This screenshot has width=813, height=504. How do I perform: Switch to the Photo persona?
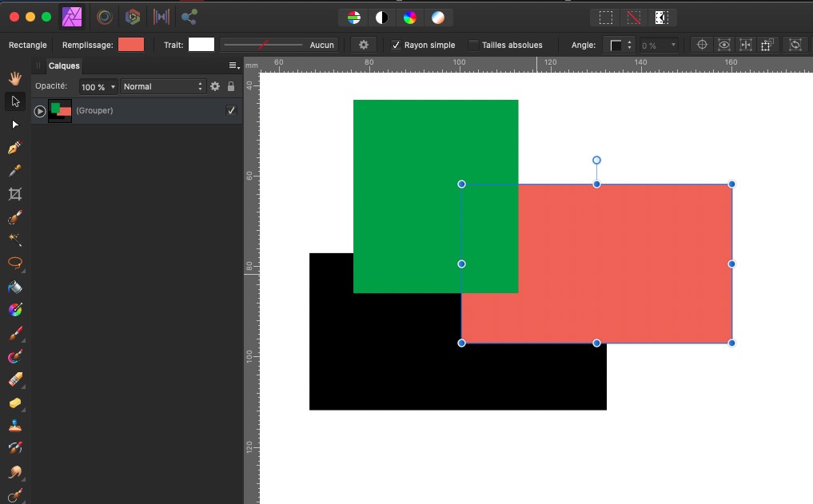click(x=72, y=17)
